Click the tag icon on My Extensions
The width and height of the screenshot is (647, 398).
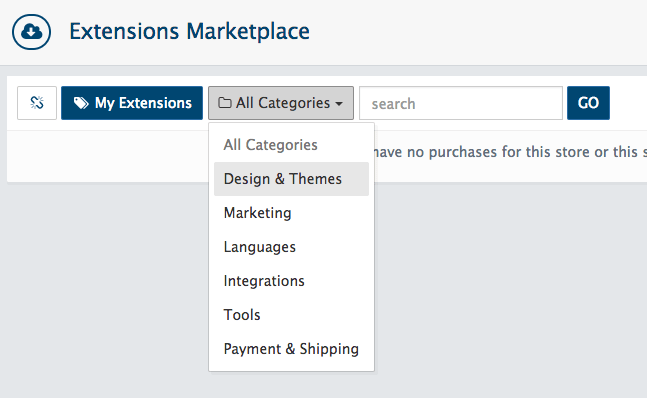coord(81,103)
